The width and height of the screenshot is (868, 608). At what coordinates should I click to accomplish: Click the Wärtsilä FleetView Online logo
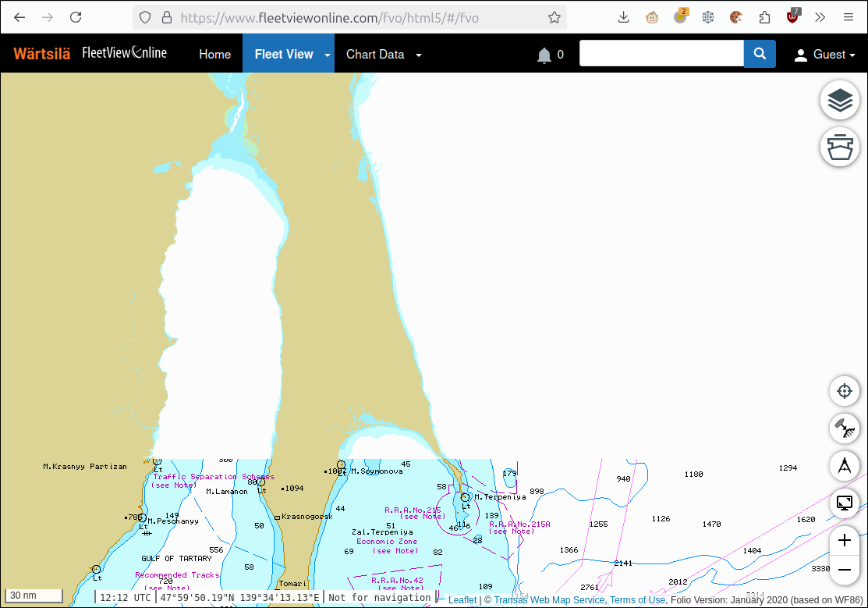pyautogui.click(x=90, y=53)
